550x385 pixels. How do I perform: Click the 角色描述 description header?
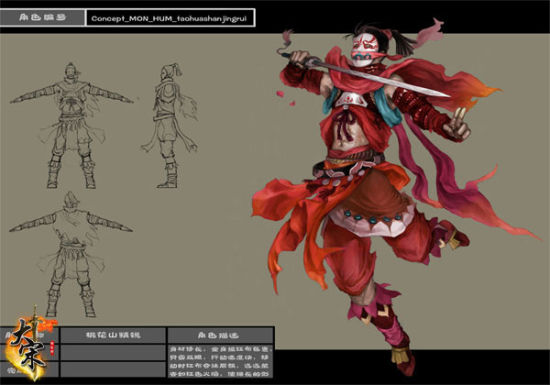[220, 335]
